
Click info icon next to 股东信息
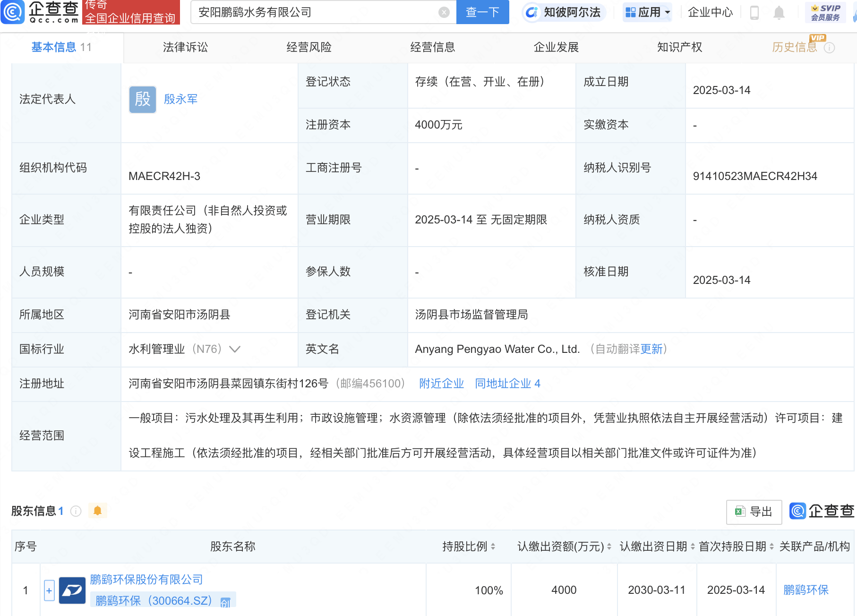pyautogui.click(x=76, y=511)
